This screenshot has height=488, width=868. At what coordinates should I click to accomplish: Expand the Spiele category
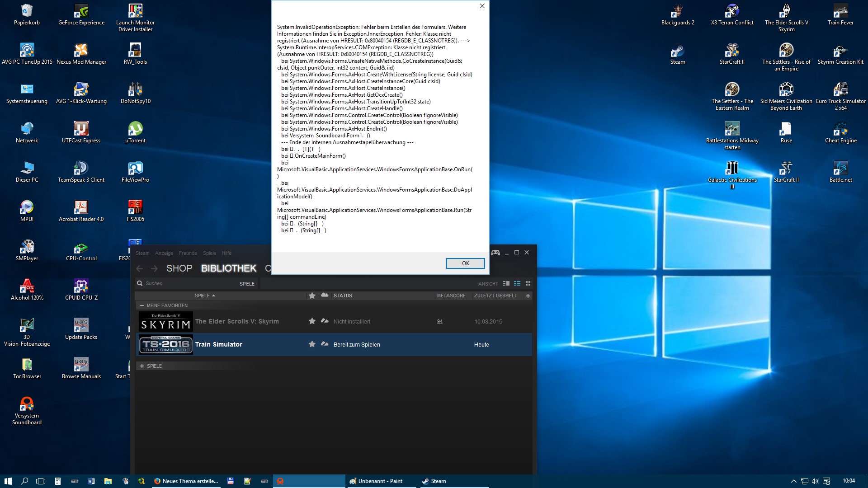142,366
